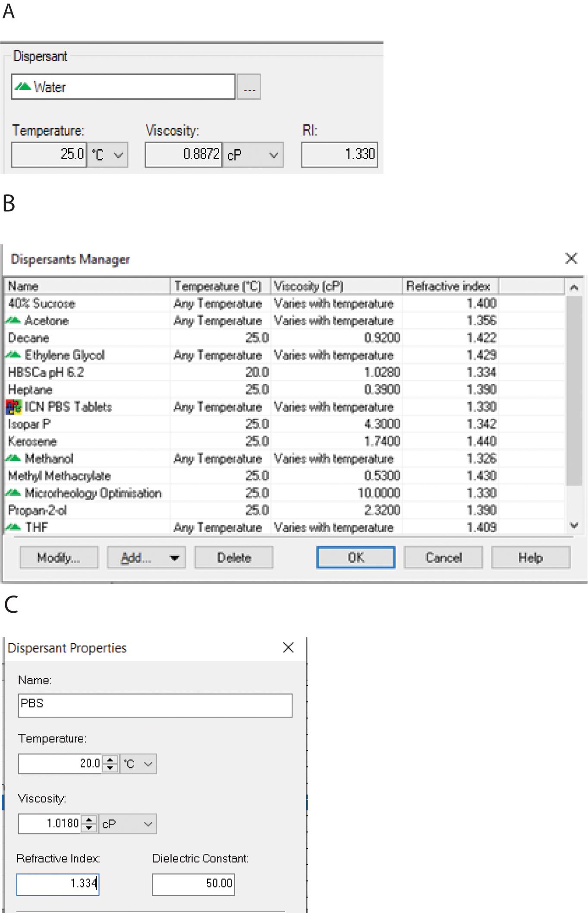Click the colorful icon beside ICN PBS Tablets
Screen dimensions: 588x913
[x=14, y=407]
